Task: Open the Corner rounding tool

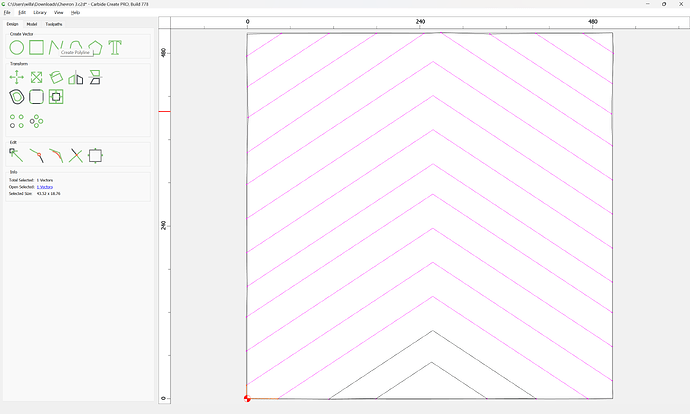Action: click(x=37, y=97)
